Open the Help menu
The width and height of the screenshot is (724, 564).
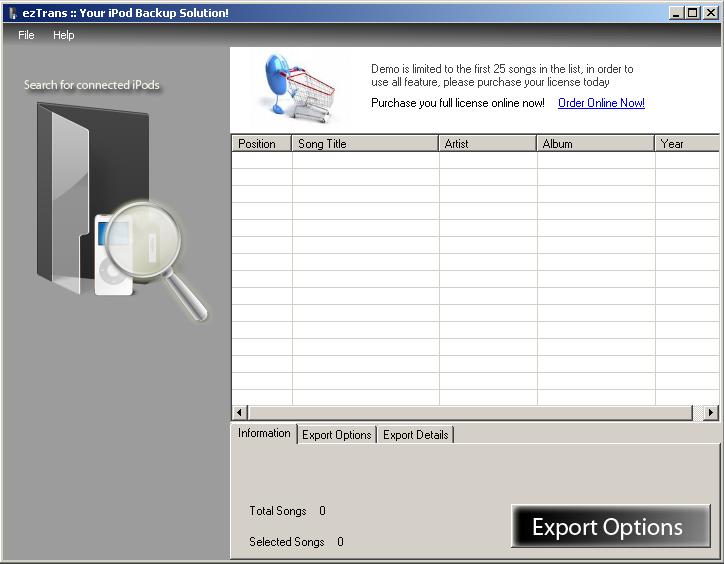click(x=63, y=35)
